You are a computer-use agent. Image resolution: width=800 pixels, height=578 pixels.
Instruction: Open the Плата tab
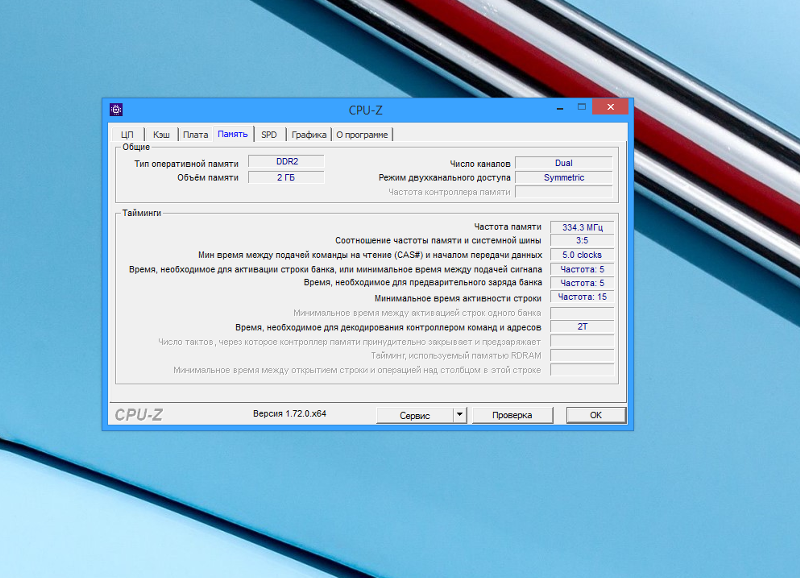[x=195, y=135]
